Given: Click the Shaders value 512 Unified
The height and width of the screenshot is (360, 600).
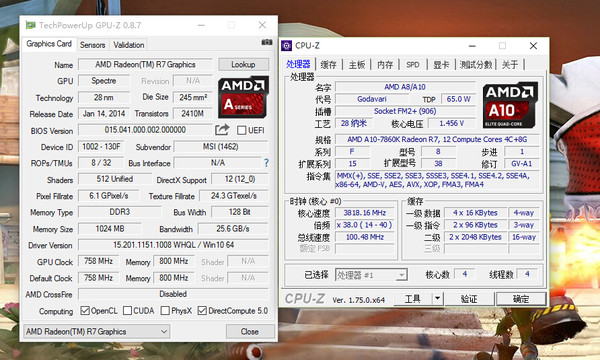Looking at the screenshot, I should tap(115, 179).
